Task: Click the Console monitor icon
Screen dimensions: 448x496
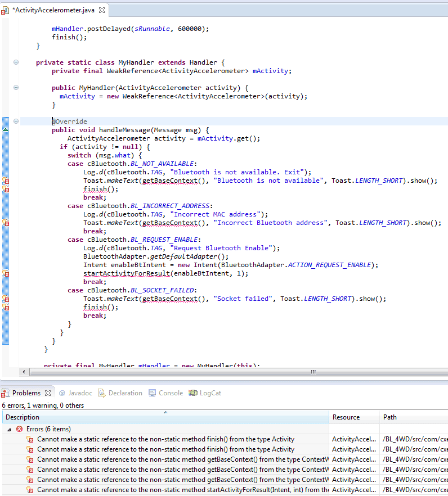Action: [x=153, y=393]
